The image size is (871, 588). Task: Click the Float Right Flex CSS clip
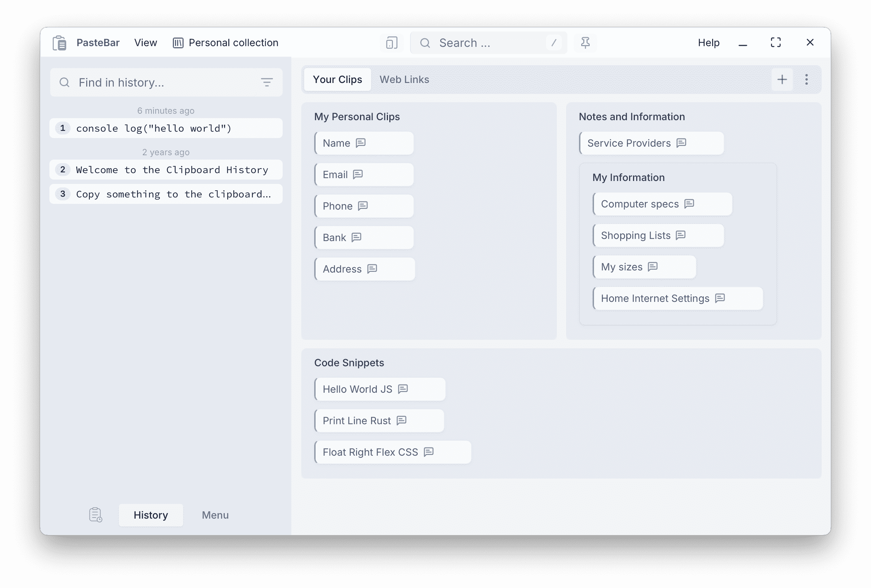(x=370, y=452)
